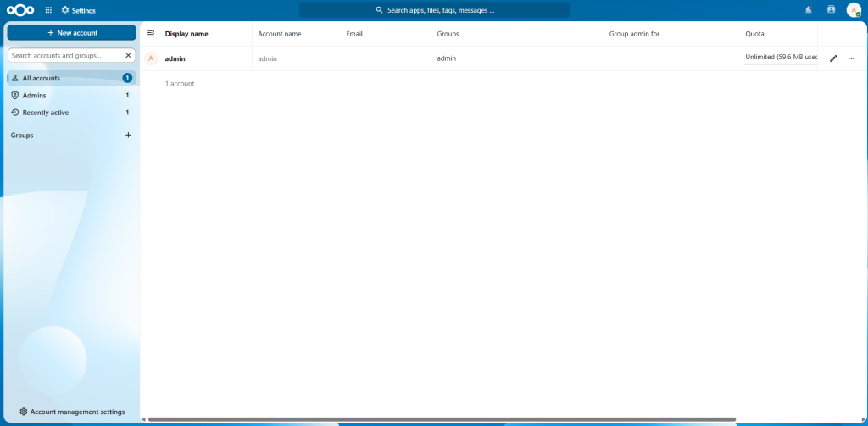Click the Nextcloud logo
The height and width of the screenshot is (426, 868).
[x=20, y=10]
